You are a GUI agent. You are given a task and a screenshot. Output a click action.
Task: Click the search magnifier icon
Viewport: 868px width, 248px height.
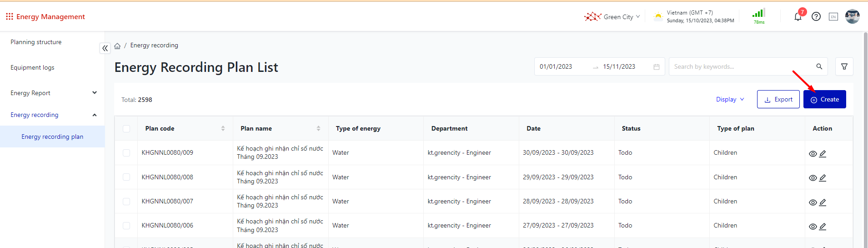[x=819, y=66]
